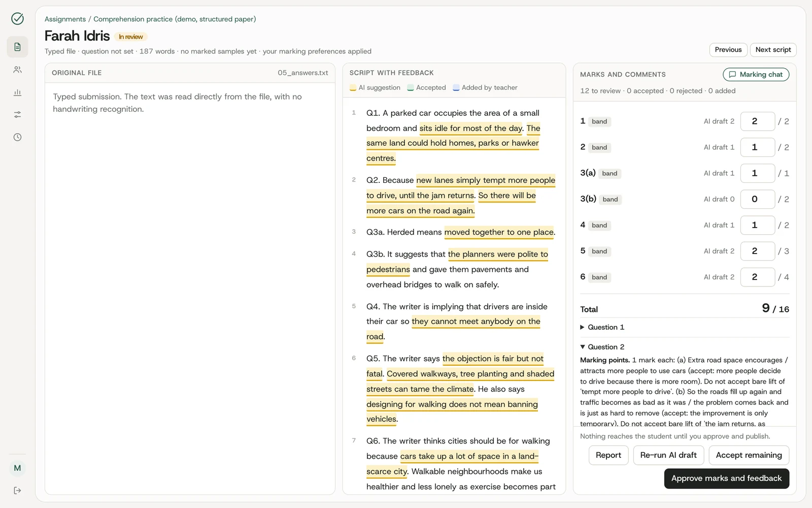Open the students people sidebar icon
This screenshot has width=812, height=508.
[x=17, y=70]
